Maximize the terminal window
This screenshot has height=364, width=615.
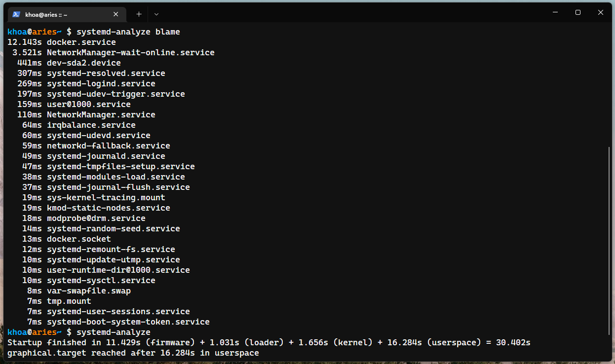(x=578, y=13)
